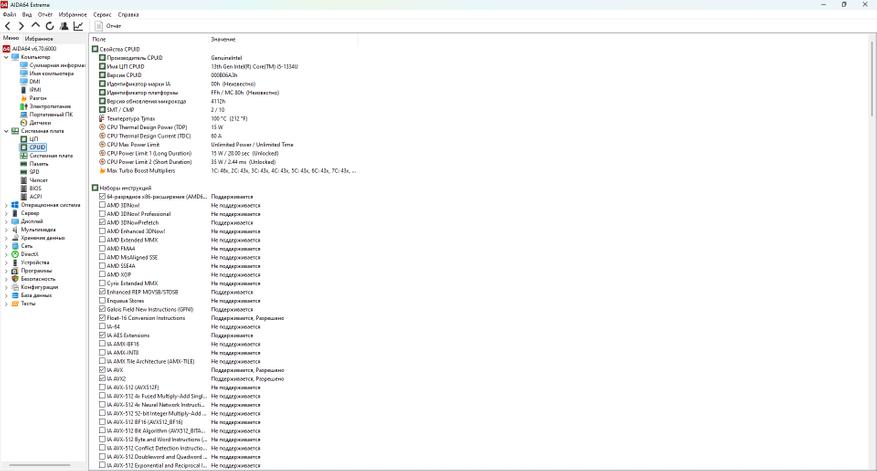Select the Конфигурация icon in tree
Screen dimensions: 877x471
click(15, 287)
